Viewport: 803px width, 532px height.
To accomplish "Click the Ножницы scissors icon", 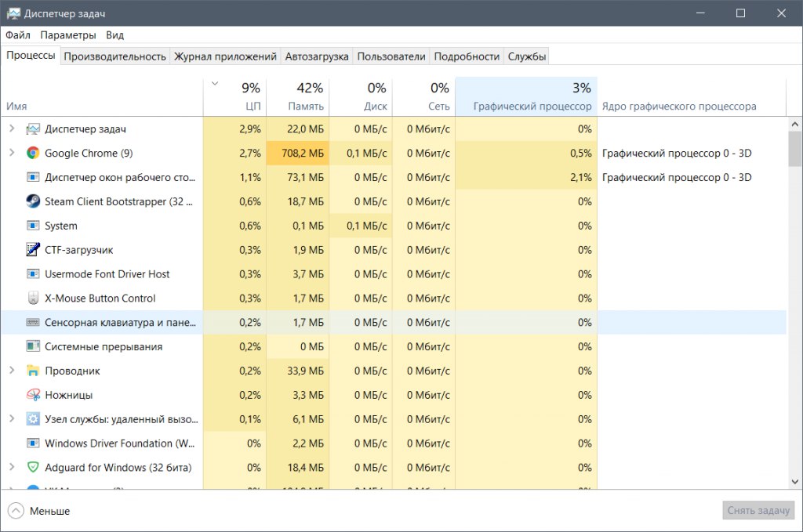I will 33,395.
